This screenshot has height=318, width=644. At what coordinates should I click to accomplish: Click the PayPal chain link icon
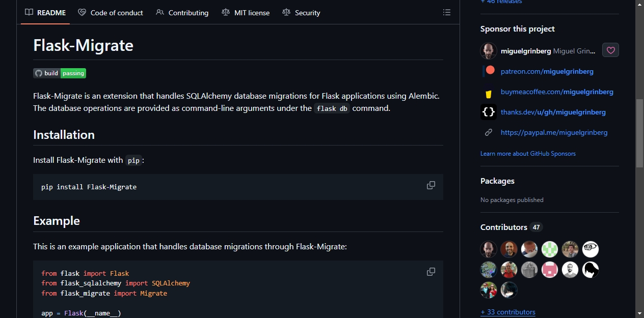[489, 132]
